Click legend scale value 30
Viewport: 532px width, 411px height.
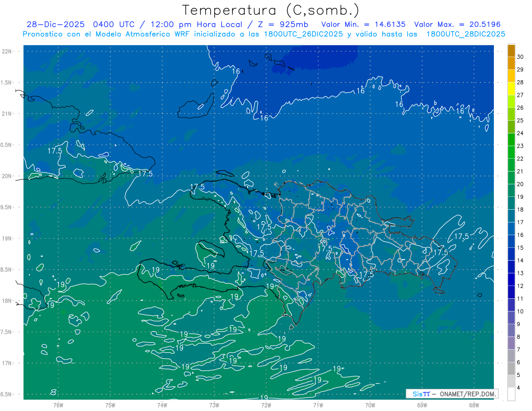tap(520, 57)
